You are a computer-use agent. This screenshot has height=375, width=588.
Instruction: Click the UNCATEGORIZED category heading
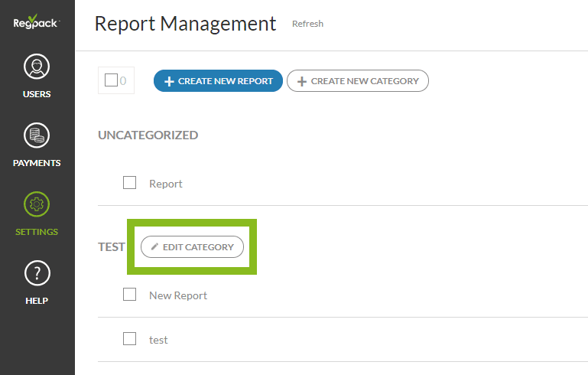pyautogui.click(x=148, y=135)
